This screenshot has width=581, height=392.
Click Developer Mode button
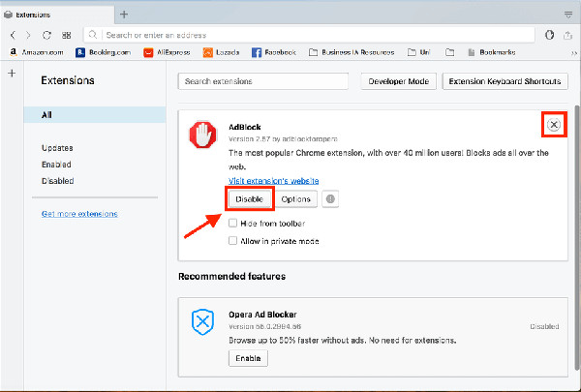399,81
